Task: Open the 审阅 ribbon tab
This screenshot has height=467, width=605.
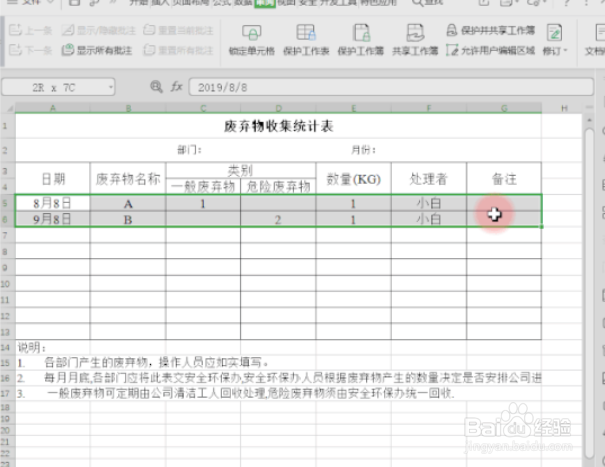Action: click(265, 2)
